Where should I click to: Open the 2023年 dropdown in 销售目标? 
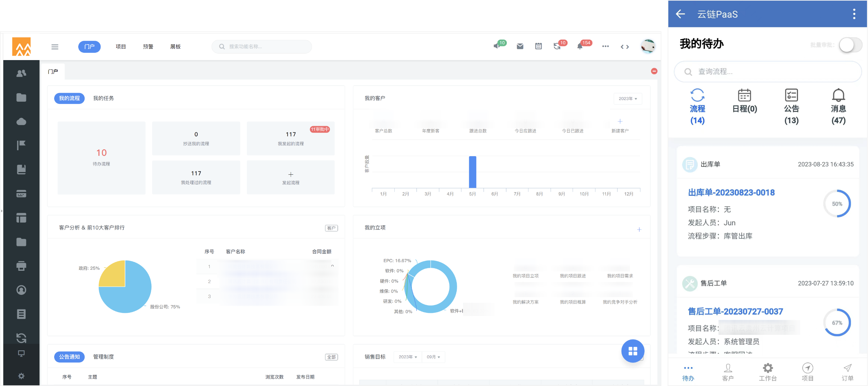pos(407,357)
